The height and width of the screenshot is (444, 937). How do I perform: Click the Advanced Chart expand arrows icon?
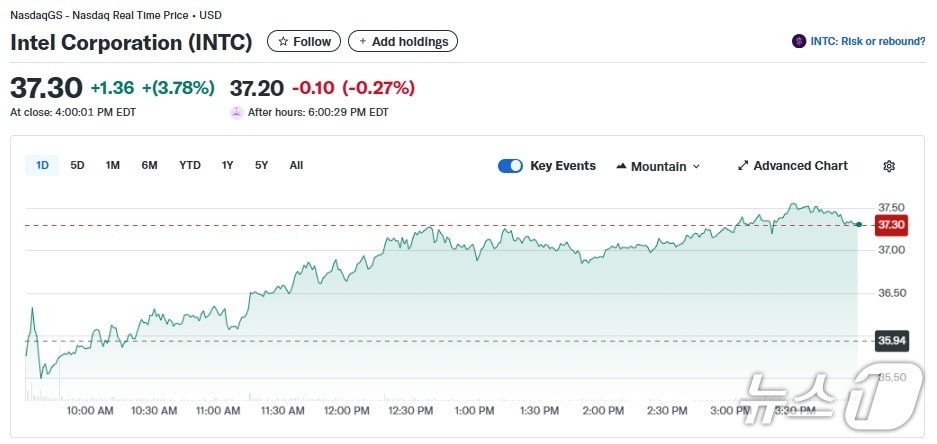click(743, 166)
